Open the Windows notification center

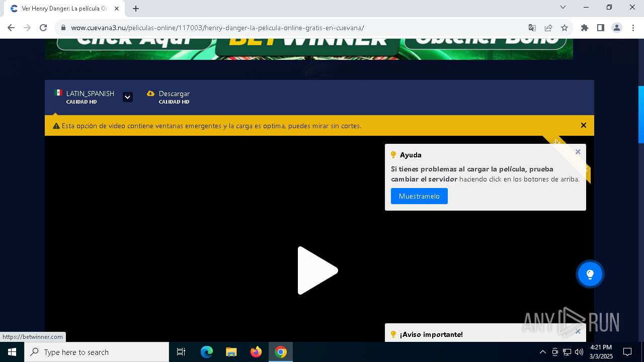pyautogui.click(x=627, y=352)
